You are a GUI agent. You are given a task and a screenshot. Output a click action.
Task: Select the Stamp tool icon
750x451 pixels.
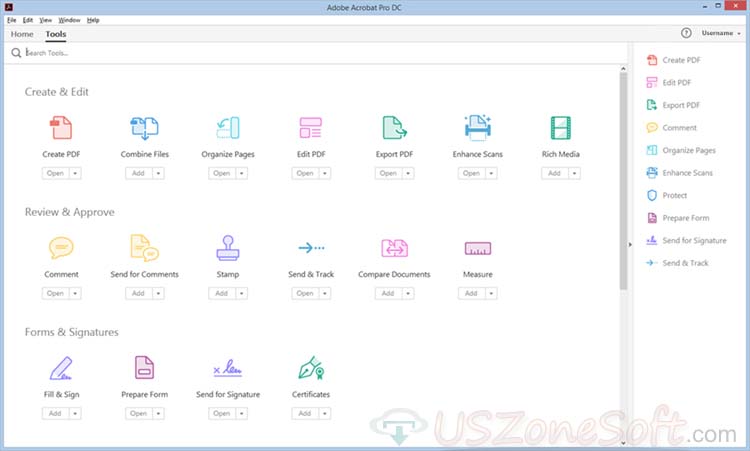228,247
